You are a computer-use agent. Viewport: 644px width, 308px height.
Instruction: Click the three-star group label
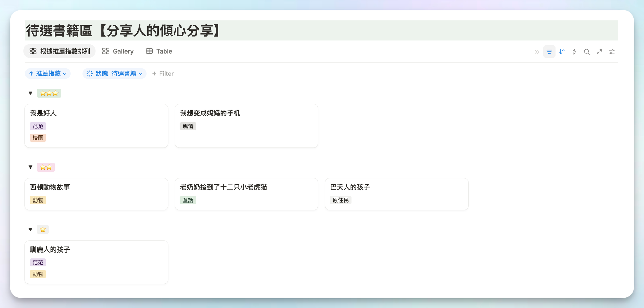pos(49,93)
